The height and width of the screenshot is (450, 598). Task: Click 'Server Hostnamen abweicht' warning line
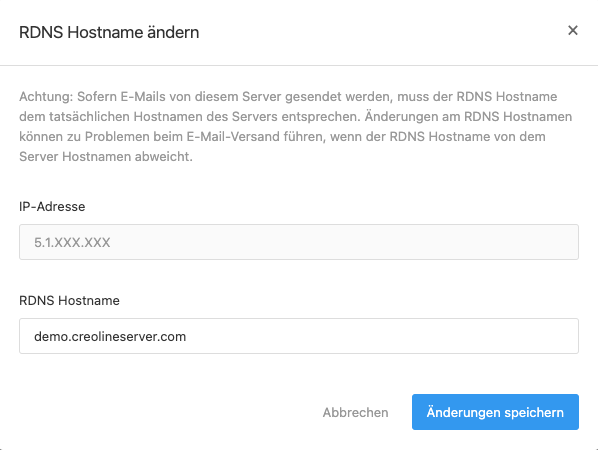tap(106, 156)
